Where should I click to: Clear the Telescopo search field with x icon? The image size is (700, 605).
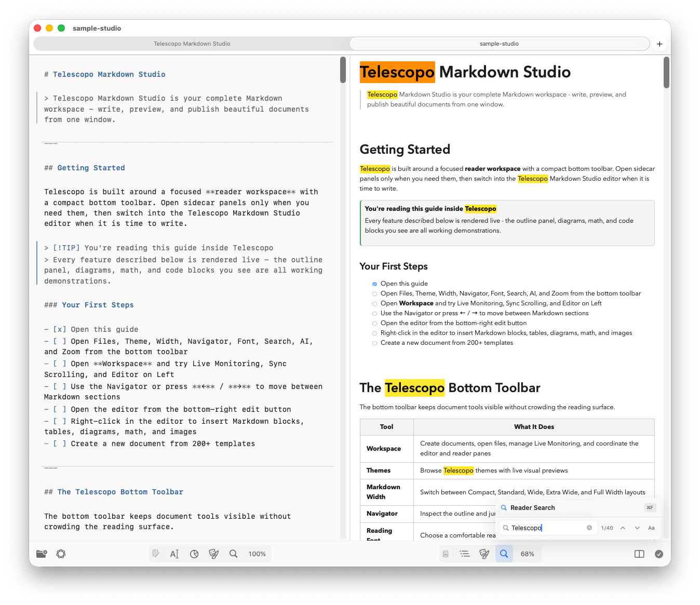coord(589,528)
